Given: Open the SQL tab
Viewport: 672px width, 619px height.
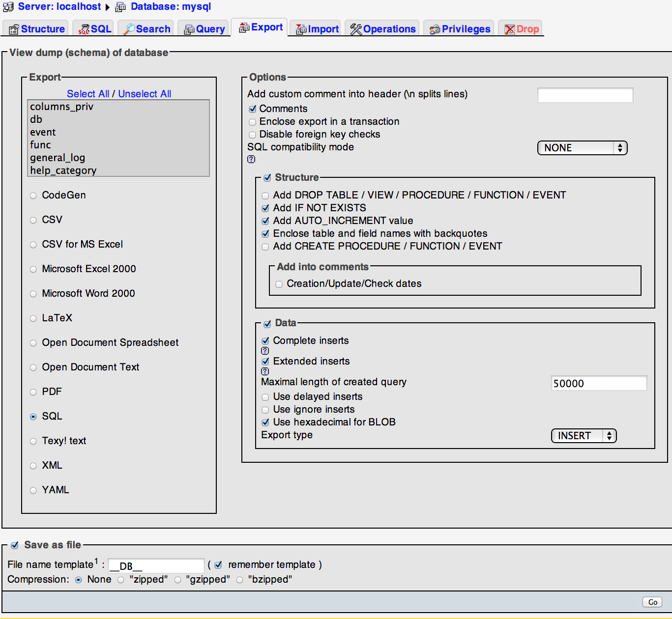Looking at the screenshot, I should (94, 29).
